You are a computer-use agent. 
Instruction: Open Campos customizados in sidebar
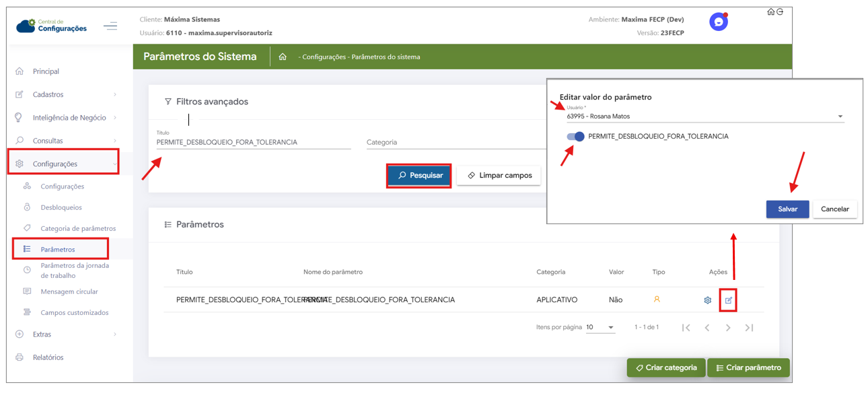tap(75, 312)
